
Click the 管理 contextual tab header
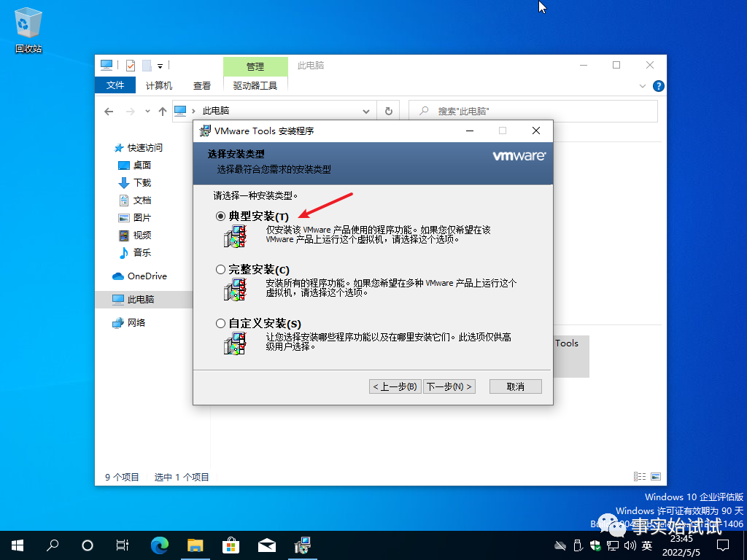(x=255, y=66)
